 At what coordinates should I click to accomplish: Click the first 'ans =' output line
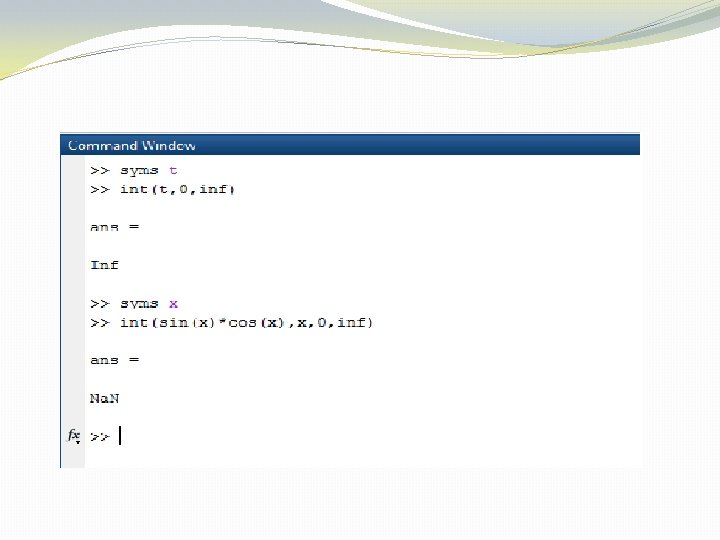pos(114,227)
